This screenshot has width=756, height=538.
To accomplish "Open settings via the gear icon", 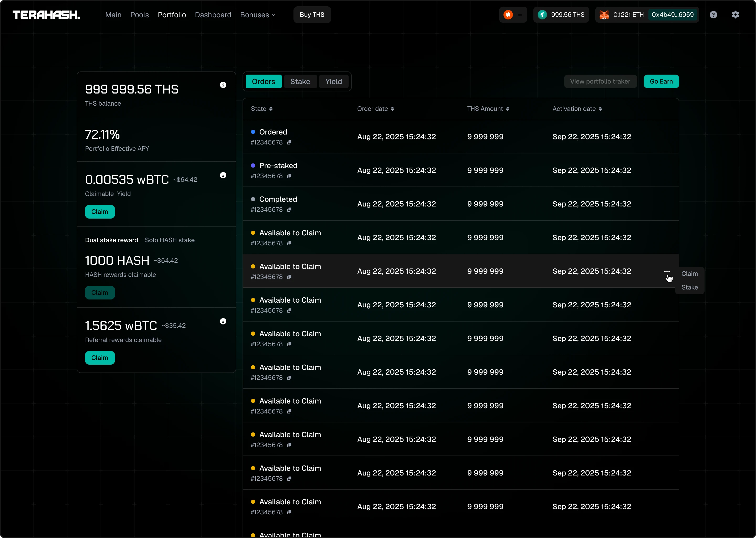I will click(735, 14).
